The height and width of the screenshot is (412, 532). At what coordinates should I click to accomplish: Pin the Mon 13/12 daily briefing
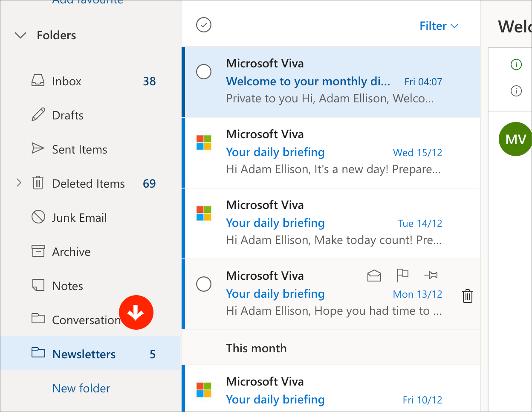[x=431, y=276]
